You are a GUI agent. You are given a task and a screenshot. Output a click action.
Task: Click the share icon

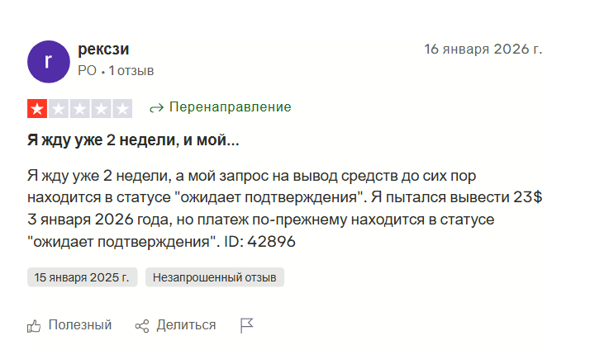(142, 326)
